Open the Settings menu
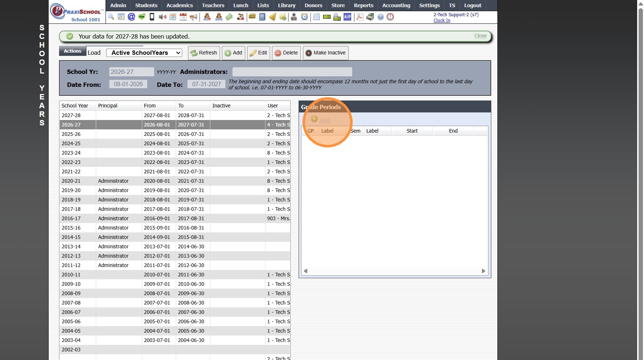Screen dimensions: 644x360 click(x=429, y=5)
